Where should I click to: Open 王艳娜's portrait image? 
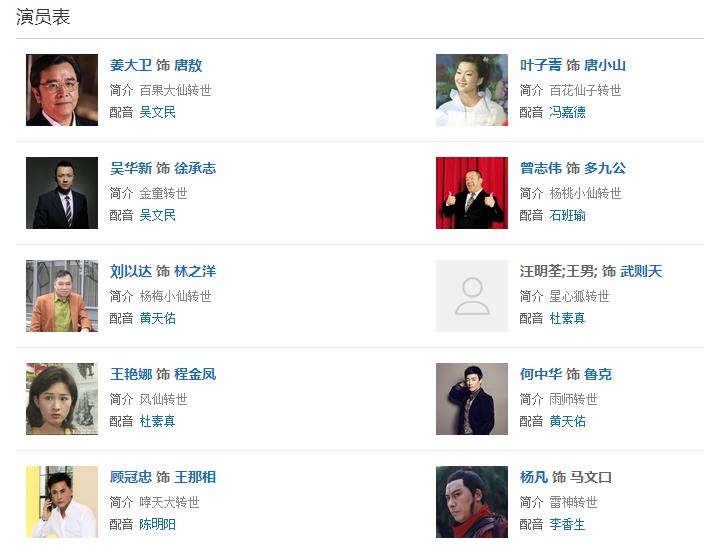coord(62,399)
